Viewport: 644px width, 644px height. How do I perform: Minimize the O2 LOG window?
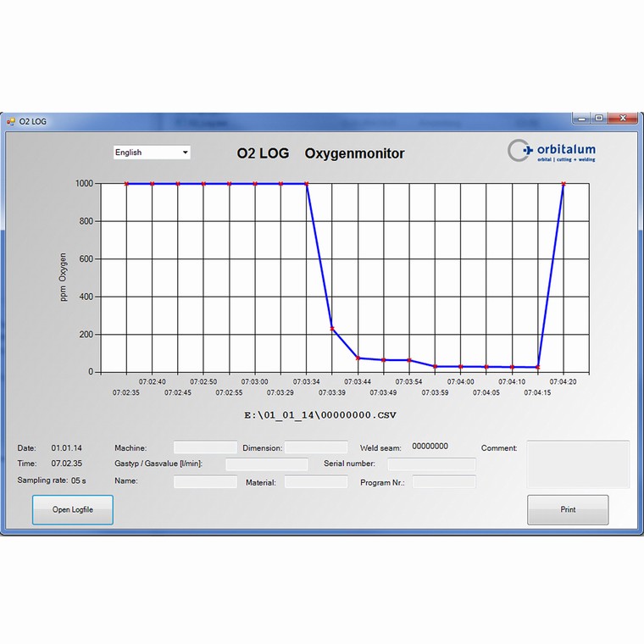(581, 119)
